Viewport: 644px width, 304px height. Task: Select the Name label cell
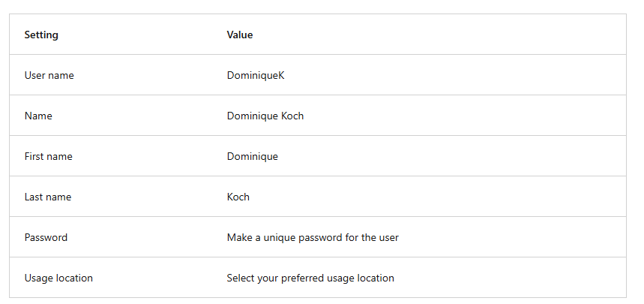tap(38, 116)
